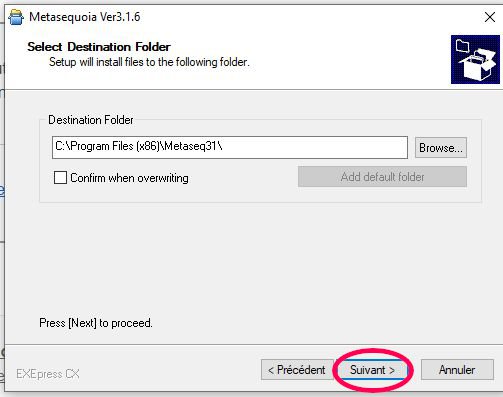Click the EXEpress CX branding text
This screenshot has height=397, width=503.
point(48,374)
